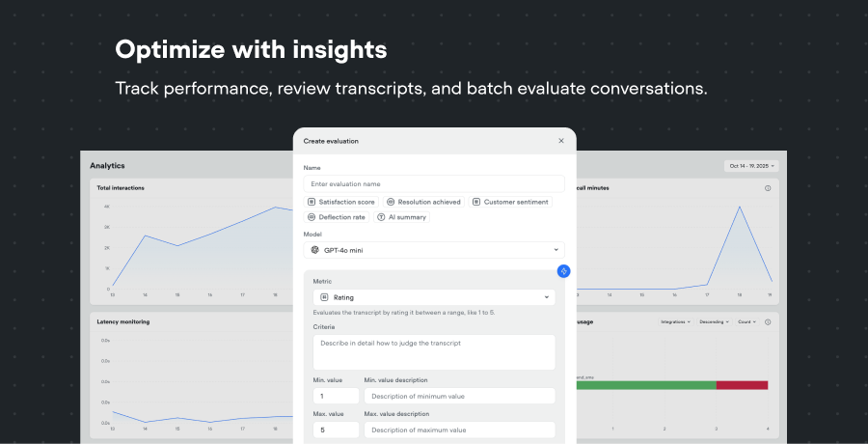
Task: Open the Count dropdown on usage card
Action: click(747, 322)
